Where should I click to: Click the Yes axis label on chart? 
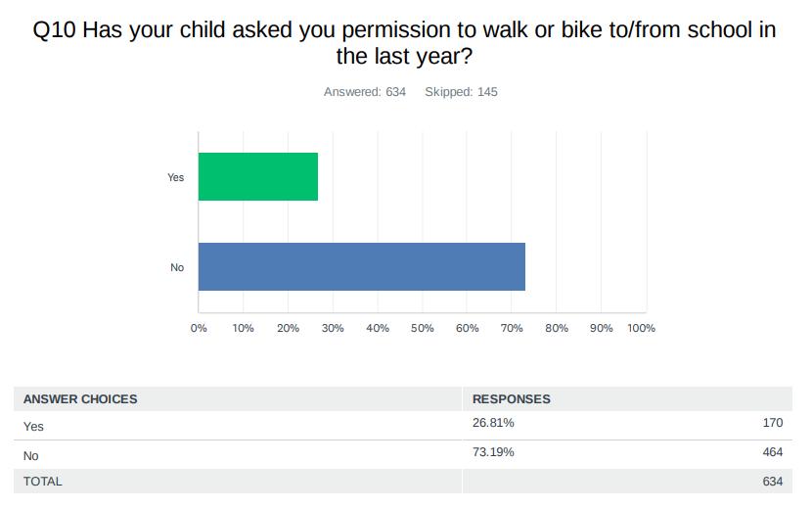175,177
